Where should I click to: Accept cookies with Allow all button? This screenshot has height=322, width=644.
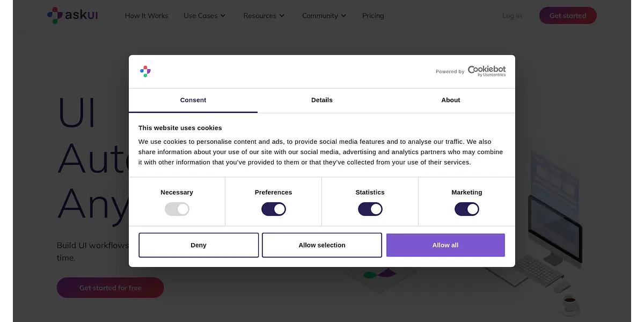[x=445, y=245]
